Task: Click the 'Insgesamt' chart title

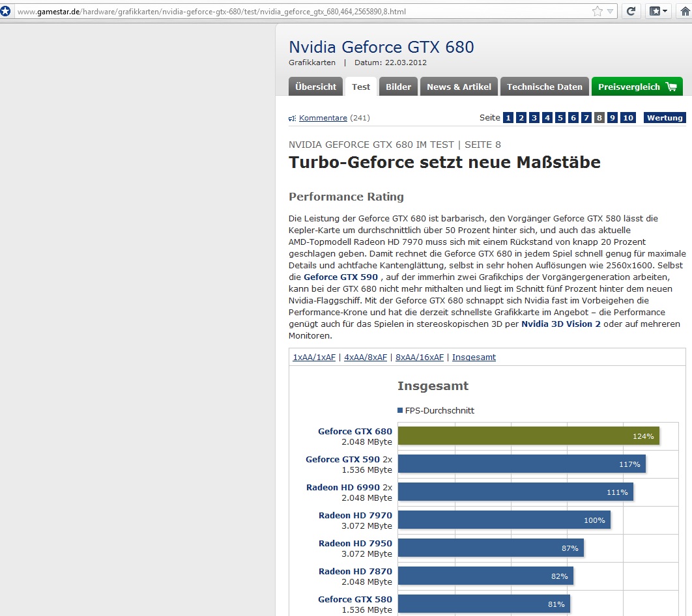Action: click(433, 386)
